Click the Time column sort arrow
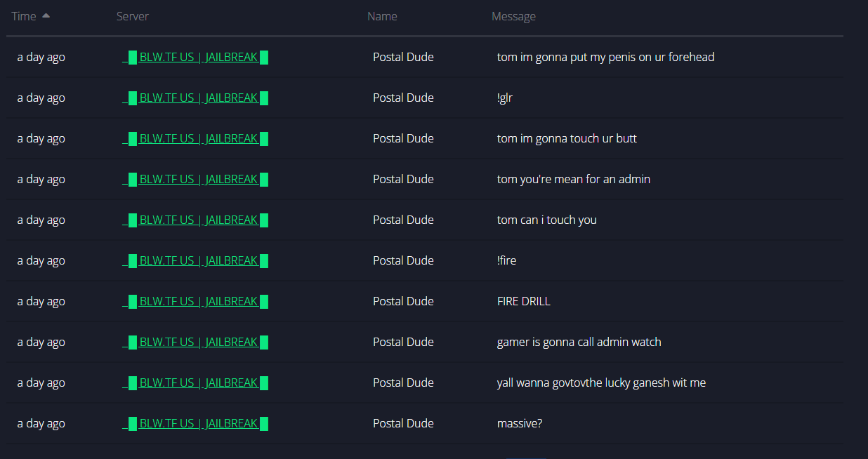868x459 pixels. coord(46,15)
